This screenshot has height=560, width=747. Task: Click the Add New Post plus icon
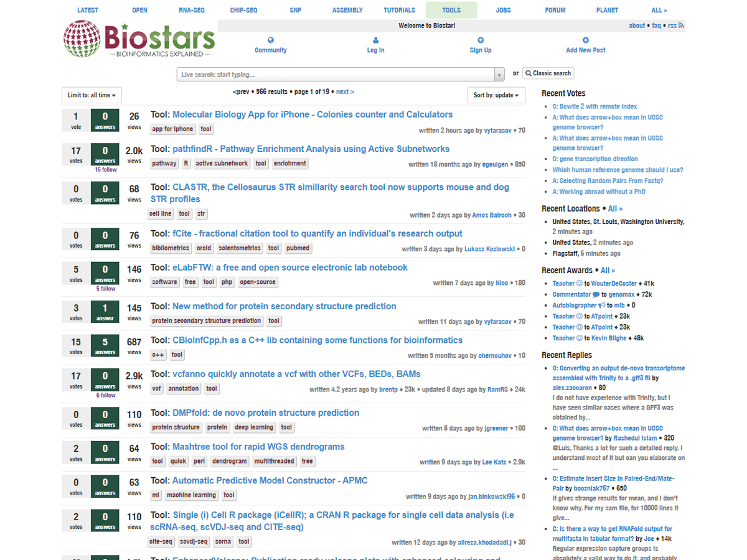click(585, 40)
